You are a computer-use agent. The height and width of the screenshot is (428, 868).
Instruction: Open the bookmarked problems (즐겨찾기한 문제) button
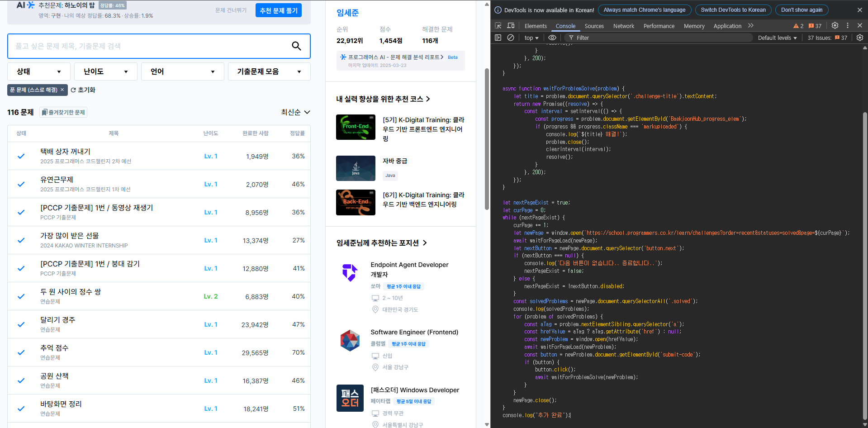coord(63,112)
